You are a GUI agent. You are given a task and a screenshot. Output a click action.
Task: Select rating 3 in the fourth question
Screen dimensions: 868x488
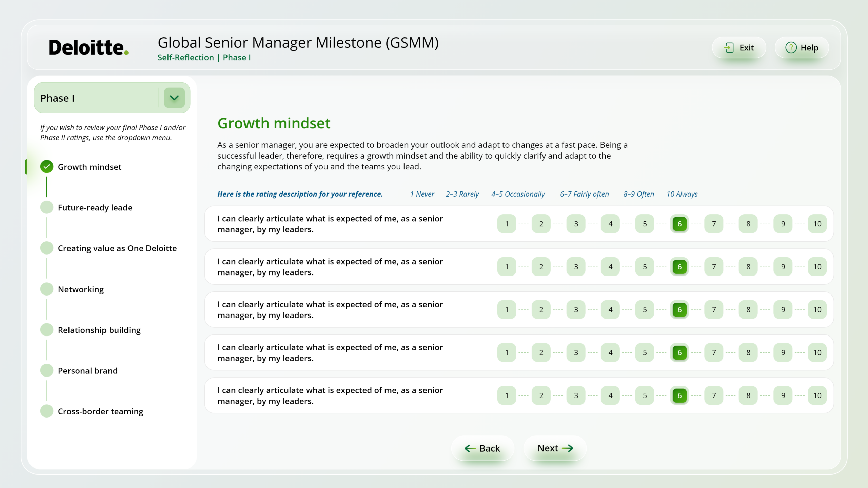coord(576,352)
